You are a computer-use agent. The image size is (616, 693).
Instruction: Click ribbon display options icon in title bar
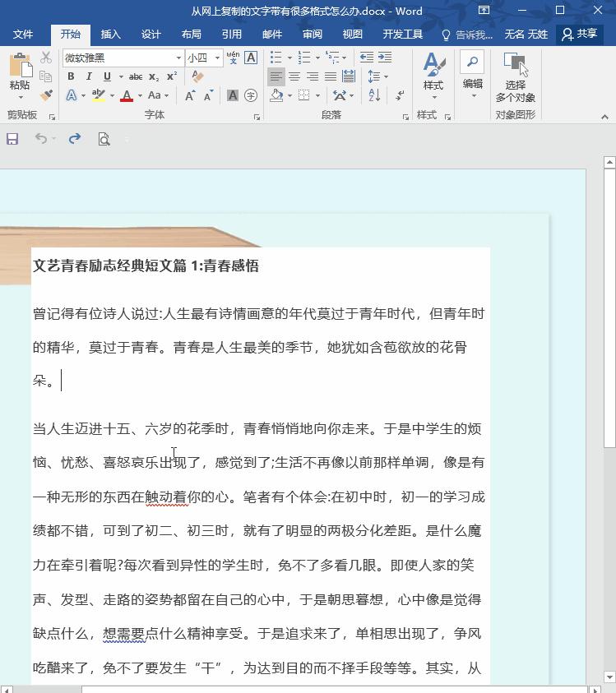pos(484,10)
